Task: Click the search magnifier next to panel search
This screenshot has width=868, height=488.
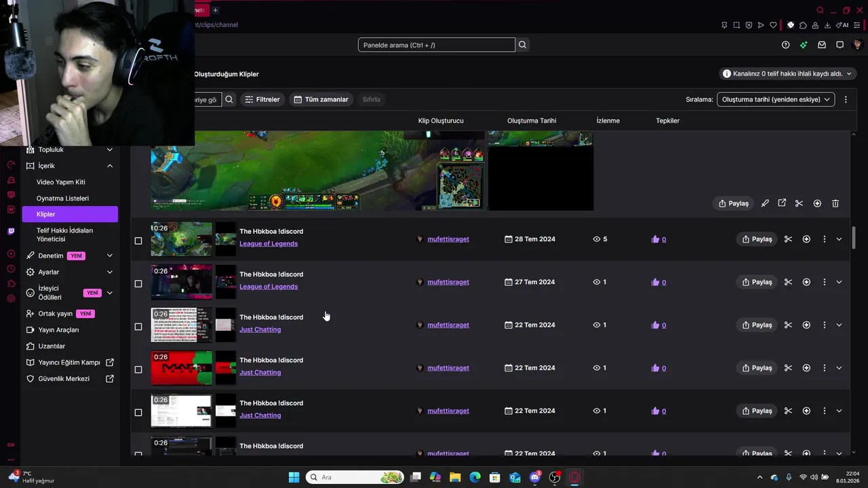Action: (x=522, y=45)
